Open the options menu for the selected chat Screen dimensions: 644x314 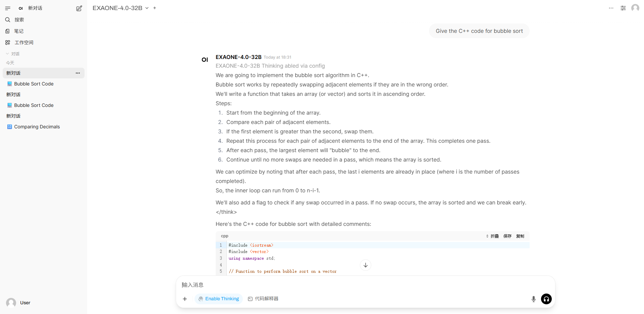click(x=78, y=73)
